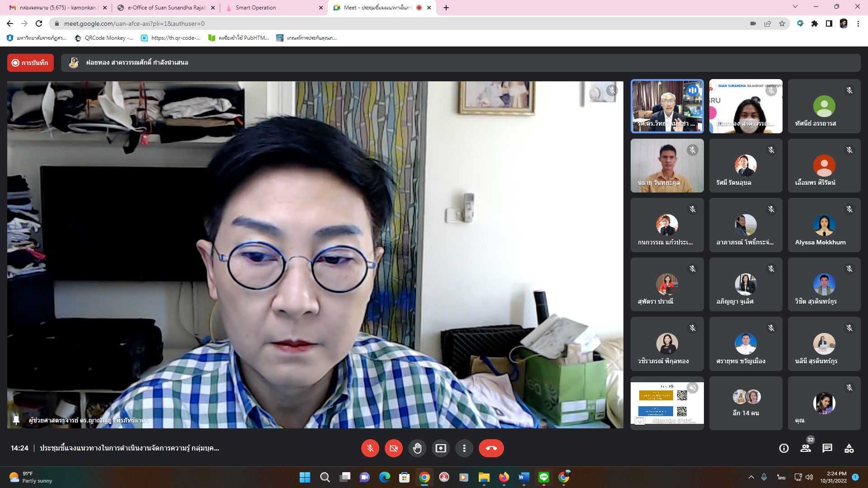Raise hand in the meeting
Image resolution: width=868 pixels, height=488 pixels.
tap(417, 448)
